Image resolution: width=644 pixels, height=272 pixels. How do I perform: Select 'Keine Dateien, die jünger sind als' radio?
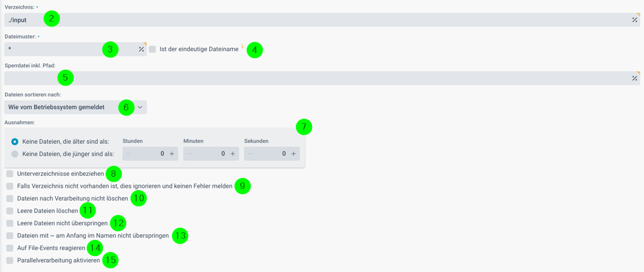pos(15,154)
